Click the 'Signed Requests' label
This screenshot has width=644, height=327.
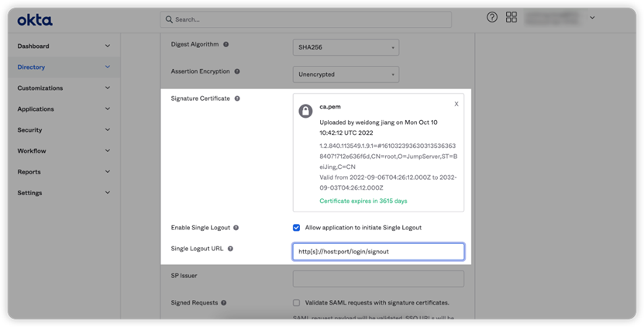click(195, 303)
